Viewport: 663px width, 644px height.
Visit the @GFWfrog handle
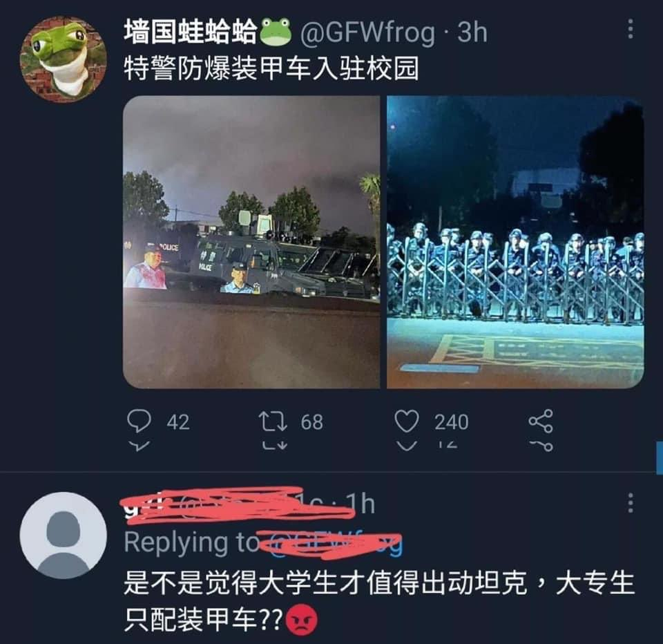(x=368, y=32)
